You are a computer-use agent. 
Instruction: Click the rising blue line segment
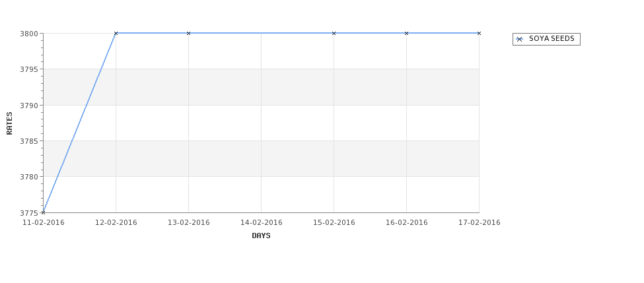click(x=79, y=123)
